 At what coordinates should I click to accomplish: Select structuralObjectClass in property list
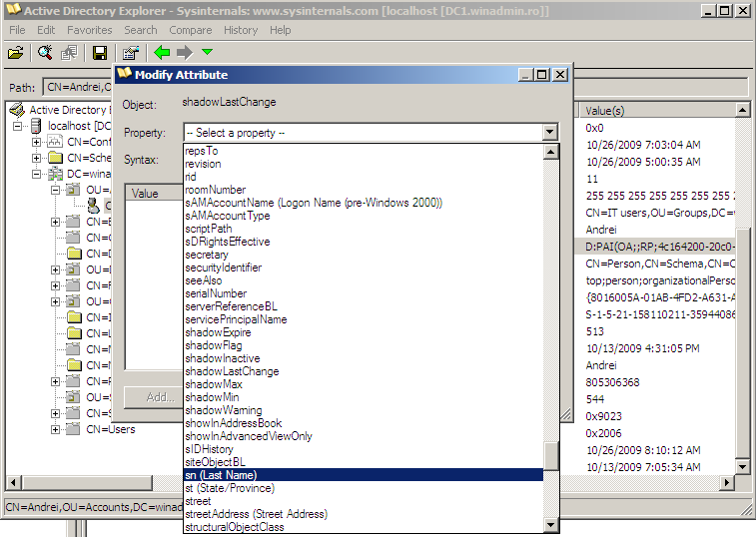coord(364,527)
